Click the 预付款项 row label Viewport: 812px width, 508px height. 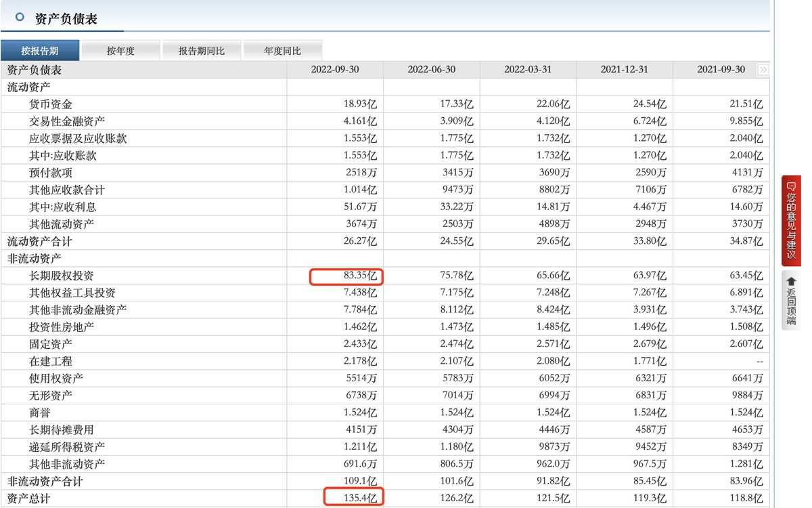tap(51, 173)
